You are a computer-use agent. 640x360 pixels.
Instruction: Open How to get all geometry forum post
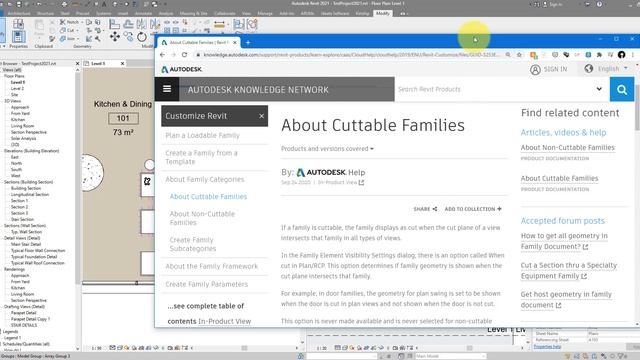(x=564, y=241)
